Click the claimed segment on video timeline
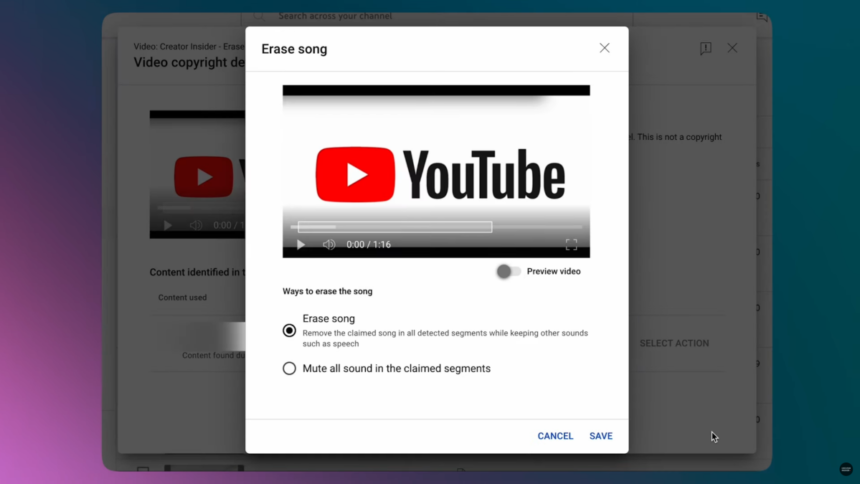Viewport: 860px width, 484px height. (395, 227)
